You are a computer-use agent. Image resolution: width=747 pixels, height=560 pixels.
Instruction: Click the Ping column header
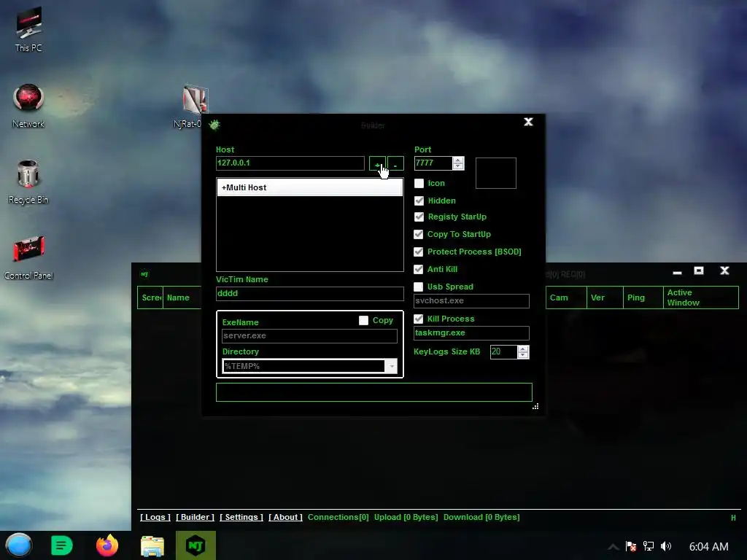point(643,297)
